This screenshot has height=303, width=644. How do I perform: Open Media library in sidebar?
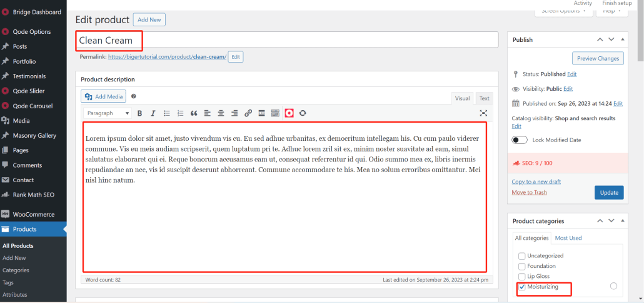pyautogui.click(x=33, y=120)
